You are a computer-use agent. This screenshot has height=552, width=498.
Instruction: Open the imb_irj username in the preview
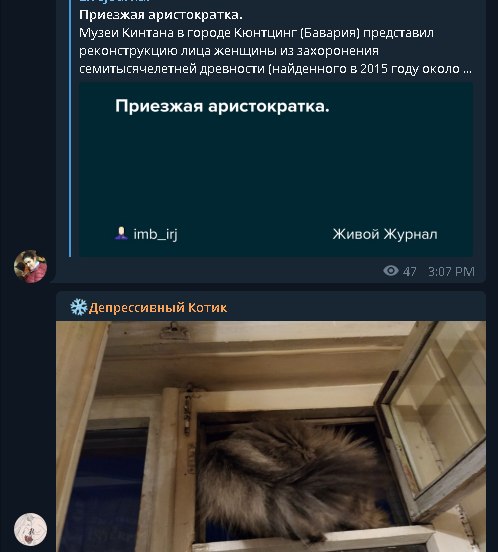click(x=155, y=234)
